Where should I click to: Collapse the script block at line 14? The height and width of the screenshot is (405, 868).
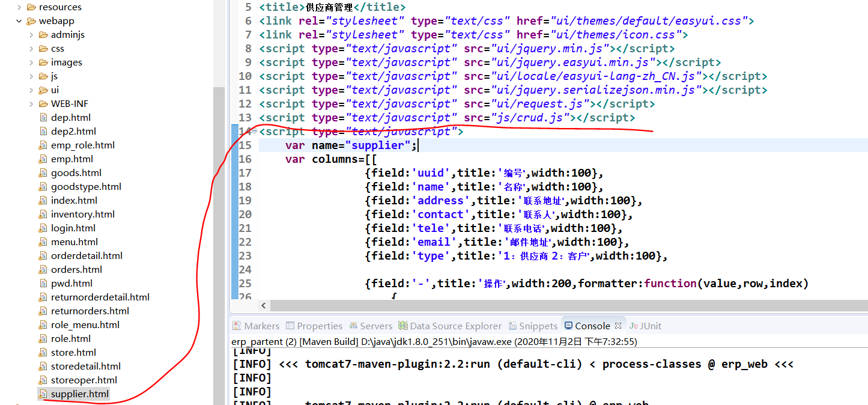(x=254, y=131)
